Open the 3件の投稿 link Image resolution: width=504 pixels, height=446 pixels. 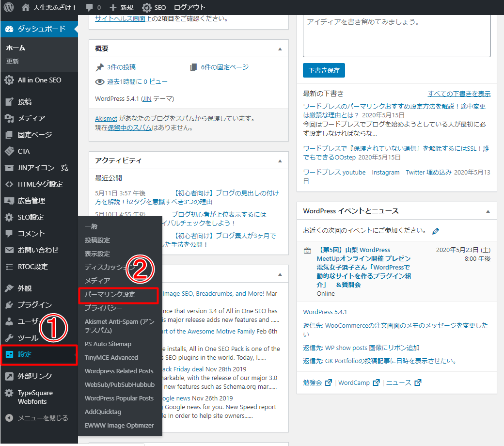tap(121, 67)
